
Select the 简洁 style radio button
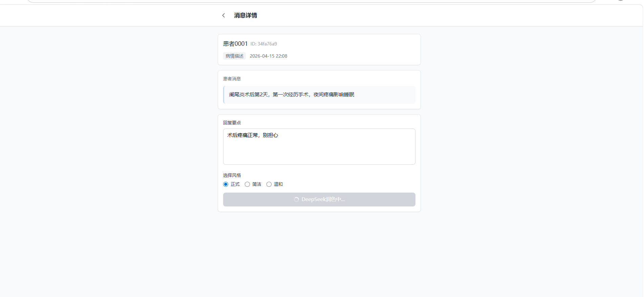[x=248, y=184]
